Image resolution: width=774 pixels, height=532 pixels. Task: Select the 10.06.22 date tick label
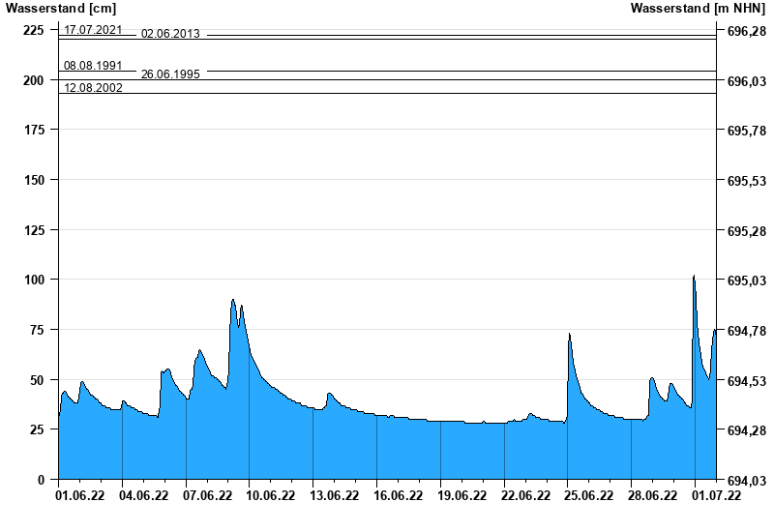click(271, 496)
